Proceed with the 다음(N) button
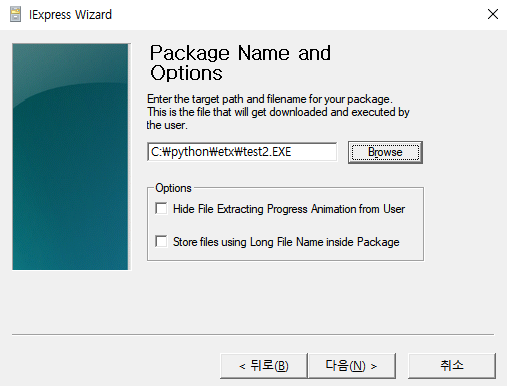 [x=352, y=366]
